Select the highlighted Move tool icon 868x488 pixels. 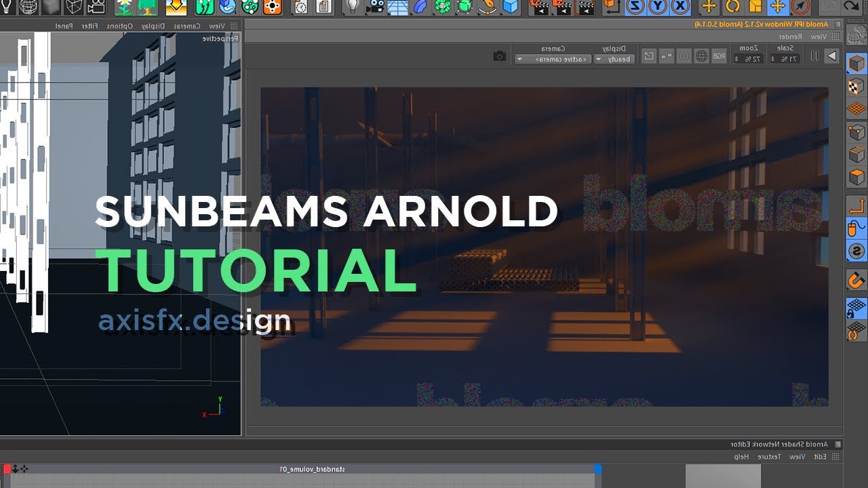pyautogui.click(x=778, y=7)
